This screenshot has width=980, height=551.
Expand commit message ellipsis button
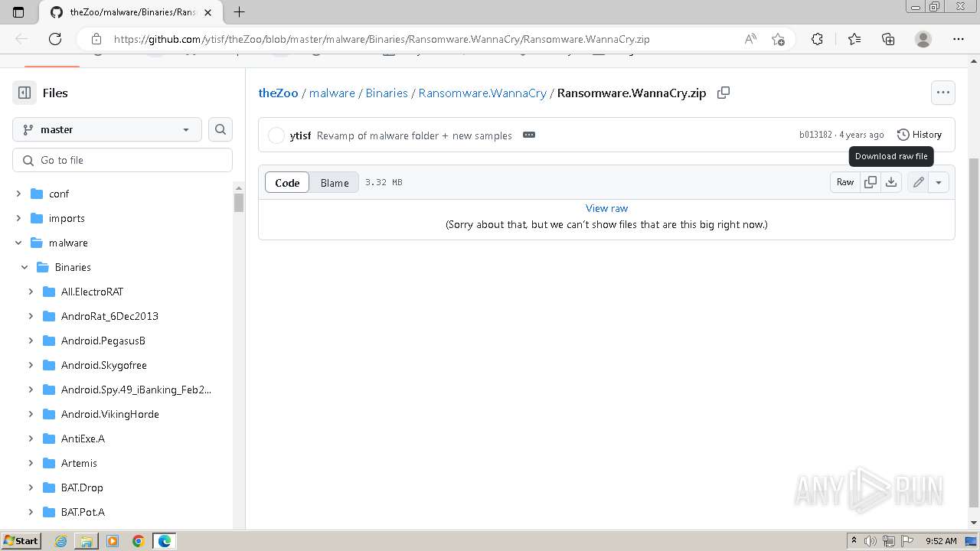529,135
